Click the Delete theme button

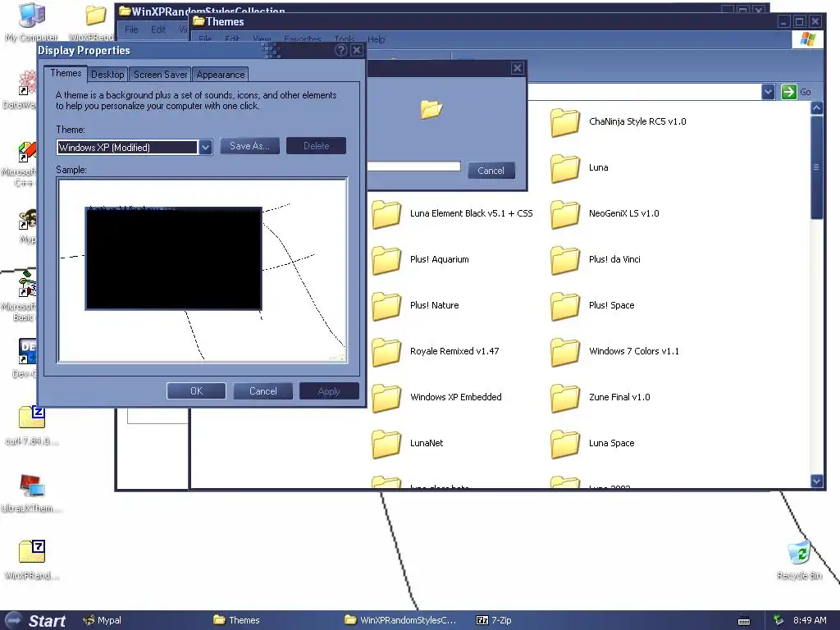pyautogui.click(x=316, y=146)
